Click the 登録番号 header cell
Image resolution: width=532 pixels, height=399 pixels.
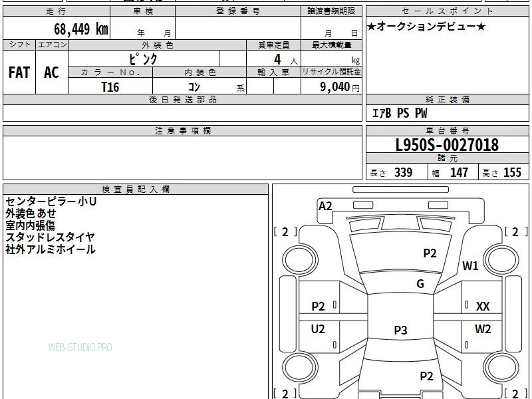coord(238,11)
